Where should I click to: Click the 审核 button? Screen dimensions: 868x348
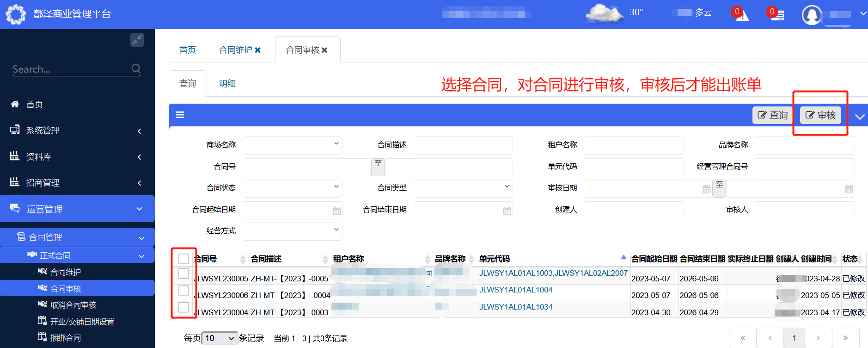point(821,115)
